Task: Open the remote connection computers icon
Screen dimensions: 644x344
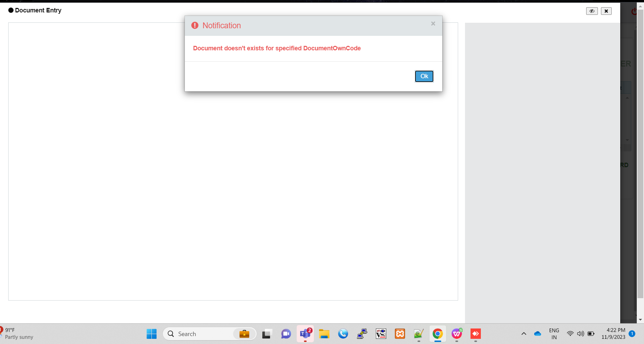Action: (x=362, y=334)
